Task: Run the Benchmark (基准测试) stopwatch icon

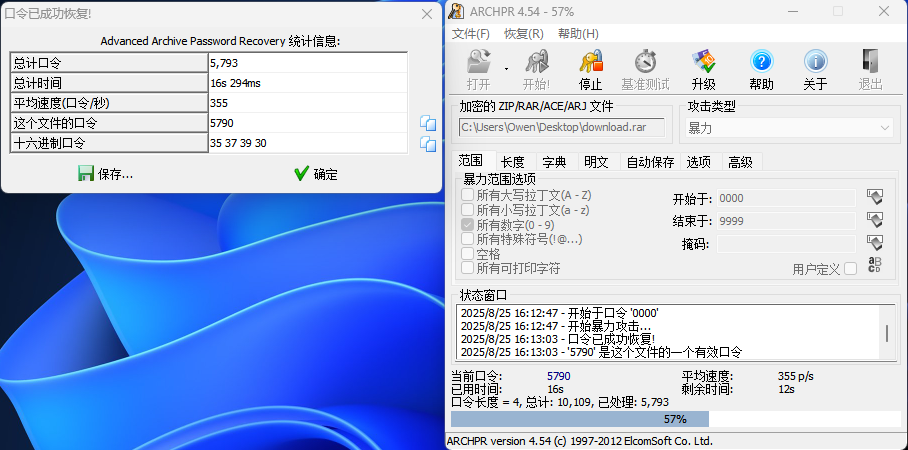Action: point(645,62)
